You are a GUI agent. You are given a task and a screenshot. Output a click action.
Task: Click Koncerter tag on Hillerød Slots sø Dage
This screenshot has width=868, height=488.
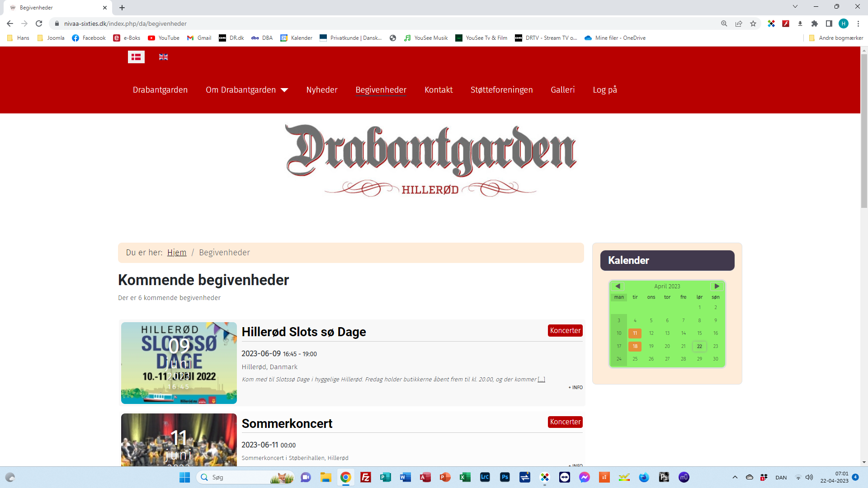(565, 330)
